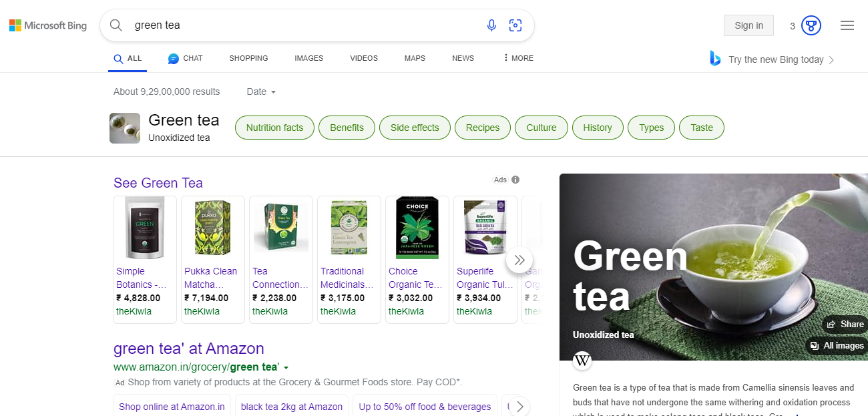Select the Side effects chip

[x=415, y=128]
